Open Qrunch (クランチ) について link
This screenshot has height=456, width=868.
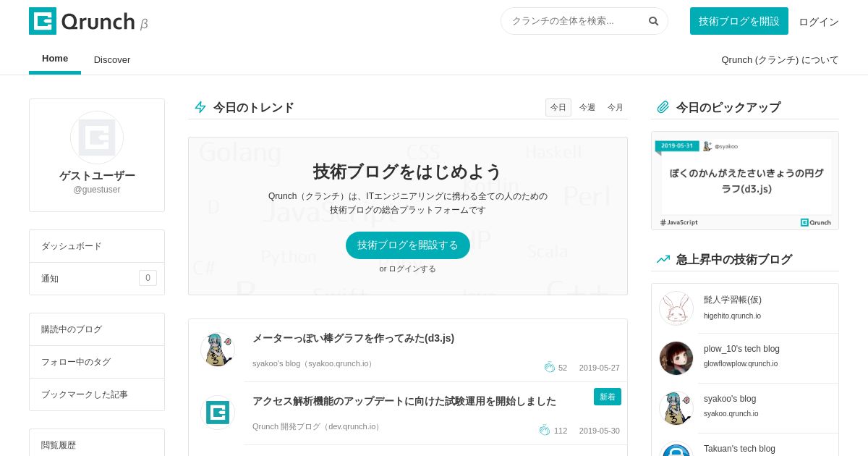tap(780, 59)
